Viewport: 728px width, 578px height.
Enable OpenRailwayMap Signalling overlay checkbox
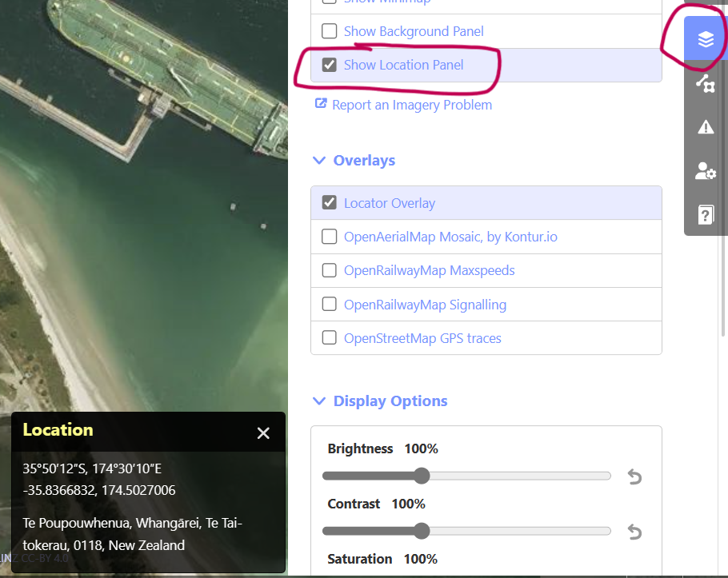(329, 305)
